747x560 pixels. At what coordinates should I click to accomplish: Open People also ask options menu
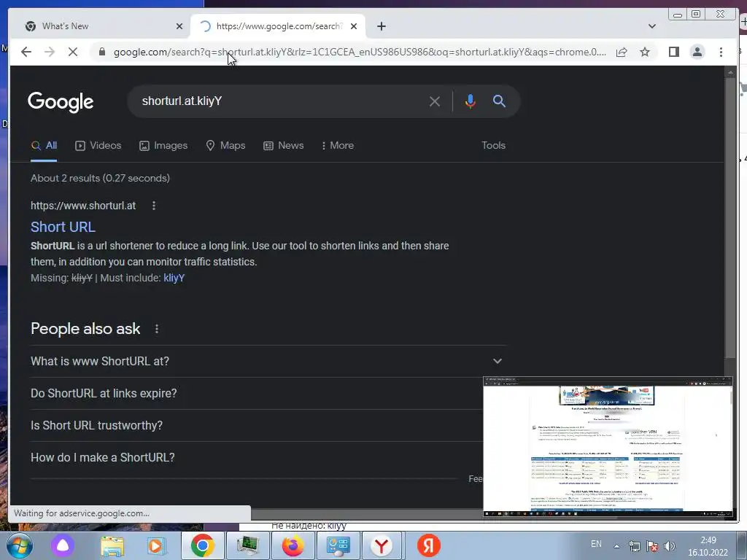(156, 329)
